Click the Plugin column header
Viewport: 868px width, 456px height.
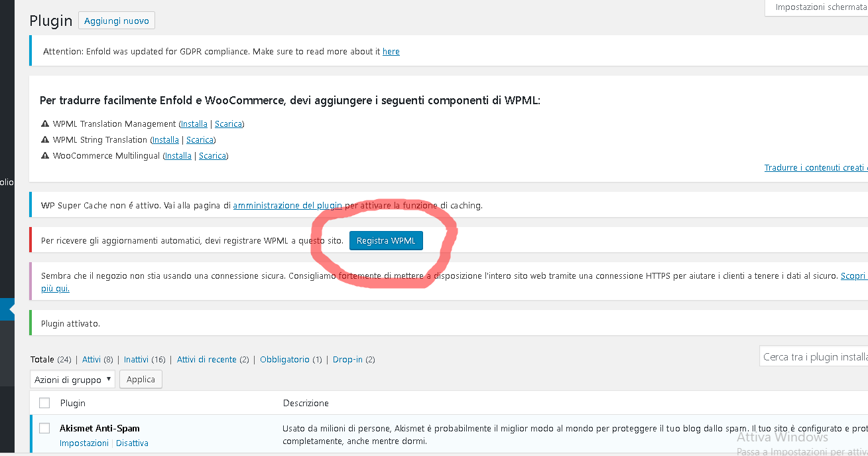(73, 403)
